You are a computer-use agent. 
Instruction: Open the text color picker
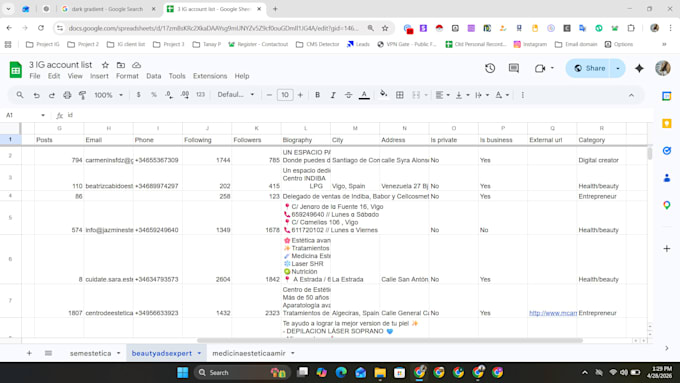pyautogui.click(x=364, y=95)
